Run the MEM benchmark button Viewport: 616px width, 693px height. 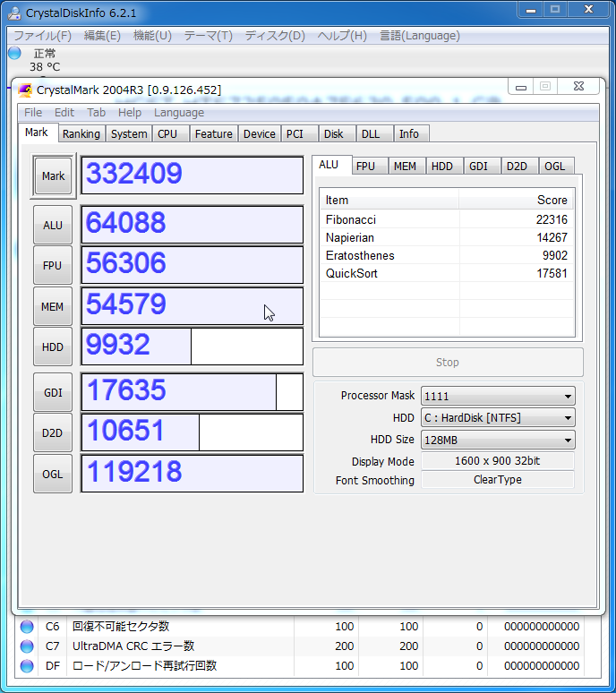click(53, 306)
